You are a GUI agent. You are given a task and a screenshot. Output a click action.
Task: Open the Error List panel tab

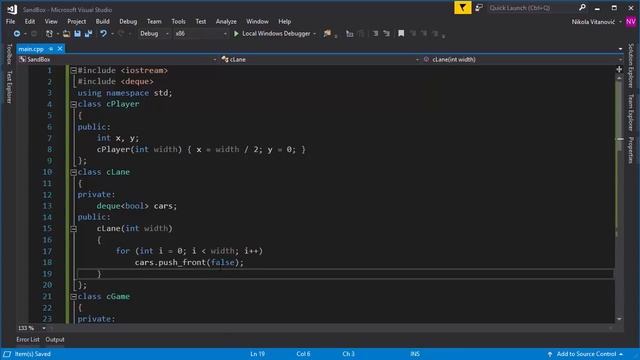[28, 340]
